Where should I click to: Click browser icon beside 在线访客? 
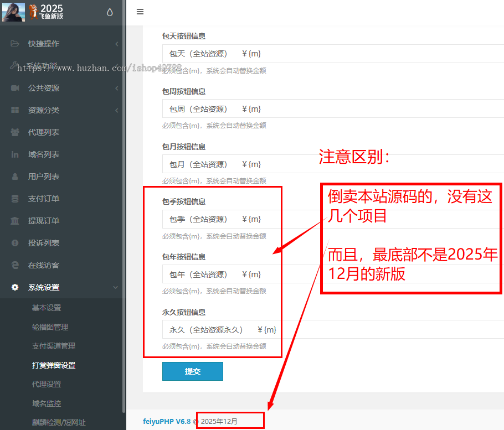[15, 265]
